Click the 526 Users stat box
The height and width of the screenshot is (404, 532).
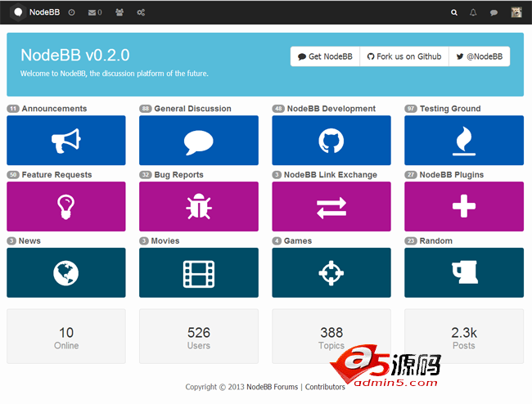[x=199, y=336]
